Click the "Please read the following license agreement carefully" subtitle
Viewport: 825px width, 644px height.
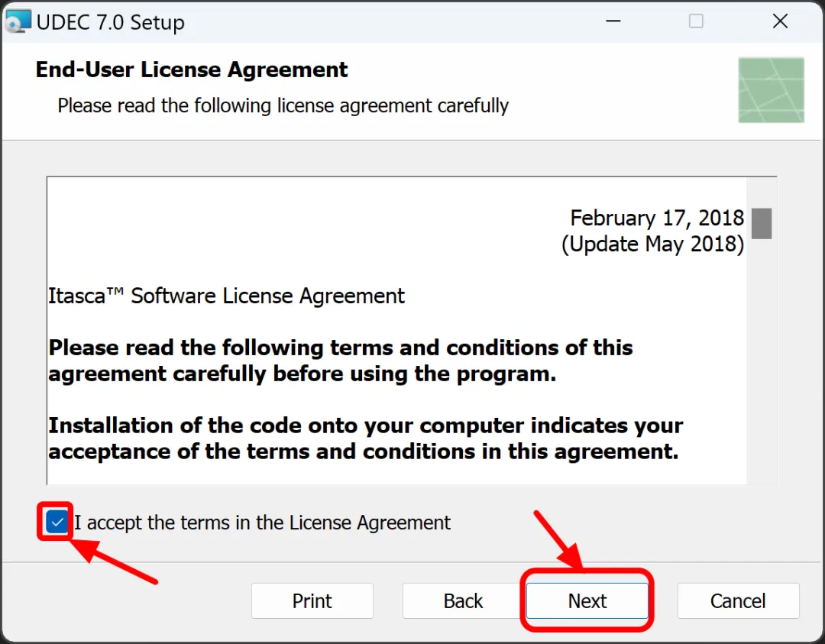283,105
